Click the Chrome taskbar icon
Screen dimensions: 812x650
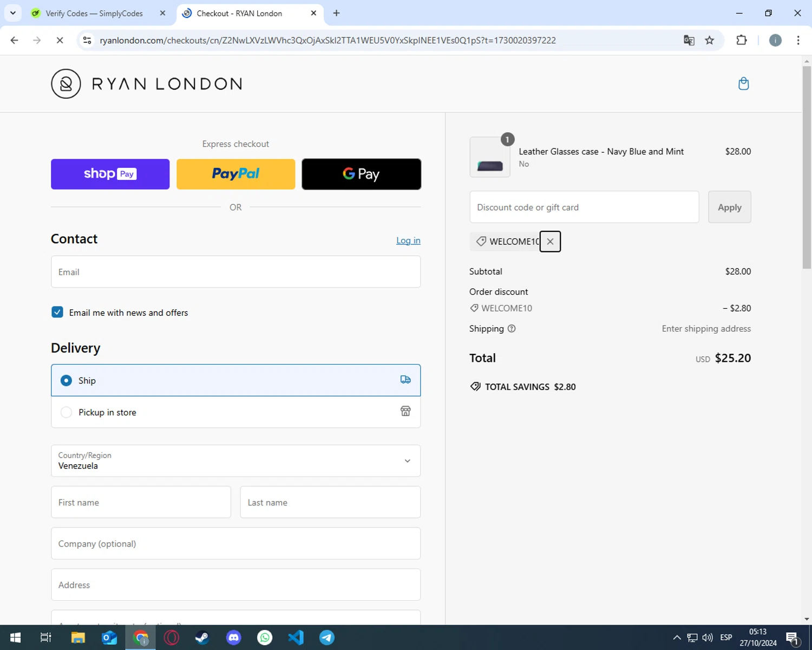(141, 638)
